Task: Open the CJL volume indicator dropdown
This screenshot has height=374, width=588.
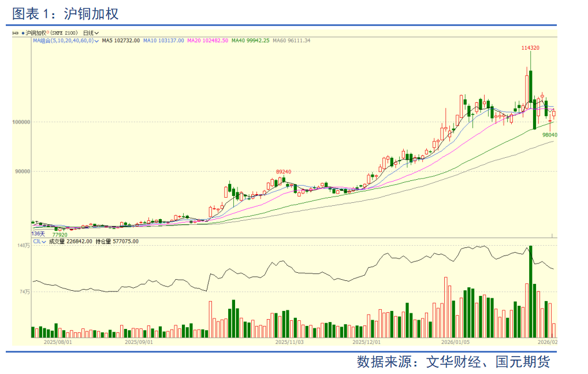Action: (x=39, y=241)
